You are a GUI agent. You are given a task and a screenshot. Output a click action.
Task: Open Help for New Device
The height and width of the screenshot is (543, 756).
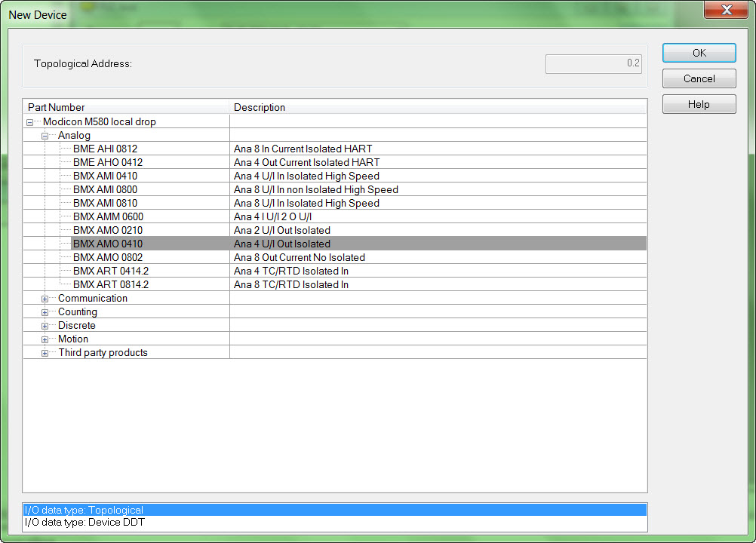pos(699,104)
